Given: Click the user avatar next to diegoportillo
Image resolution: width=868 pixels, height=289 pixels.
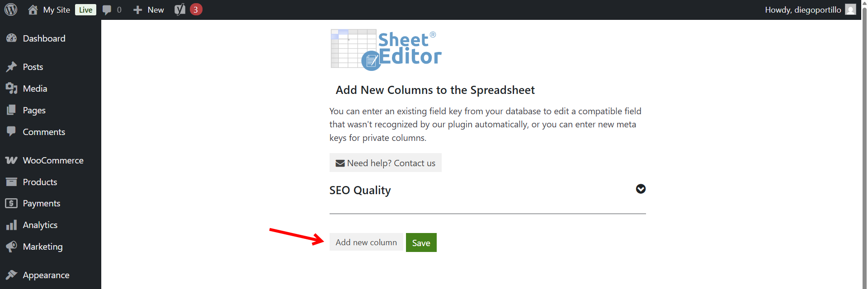Looking at the screenshot, I should [850, 9].
